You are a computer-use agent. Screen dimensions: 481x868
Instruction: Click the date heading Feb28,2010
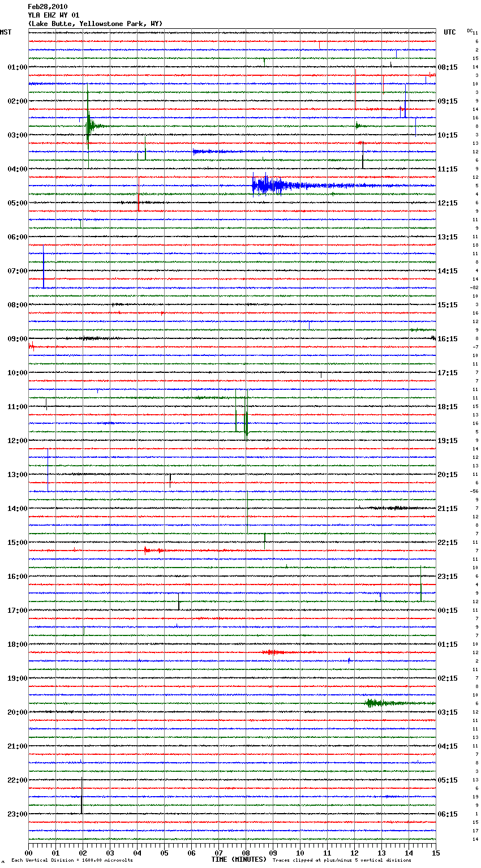[48, 7]
